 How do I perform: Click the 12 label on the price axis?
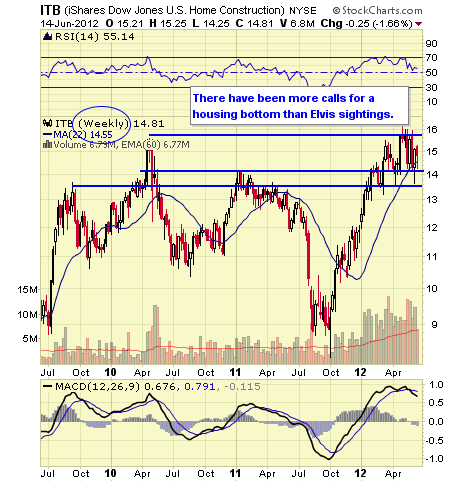(x=432, y=228)
